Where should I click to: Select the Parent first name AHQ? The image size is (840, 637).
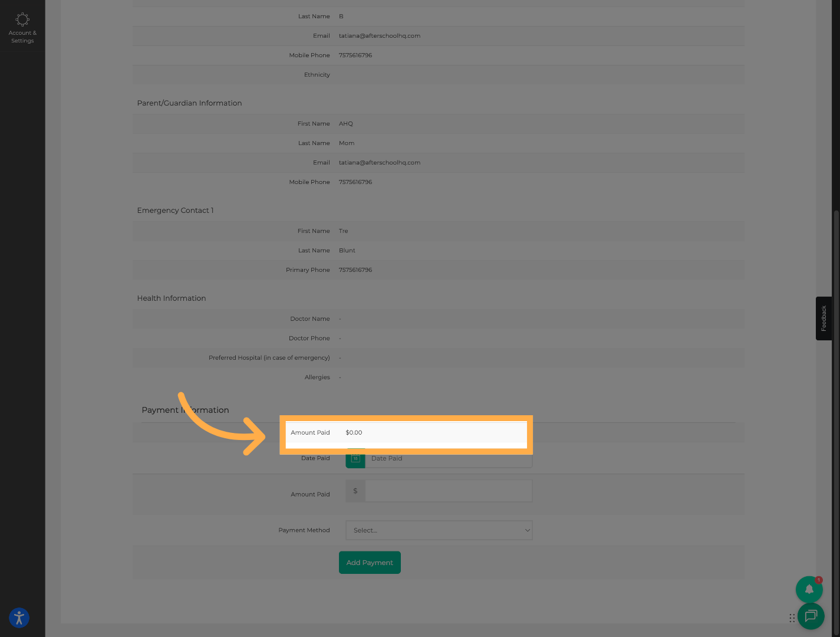[x=346, y=124]
